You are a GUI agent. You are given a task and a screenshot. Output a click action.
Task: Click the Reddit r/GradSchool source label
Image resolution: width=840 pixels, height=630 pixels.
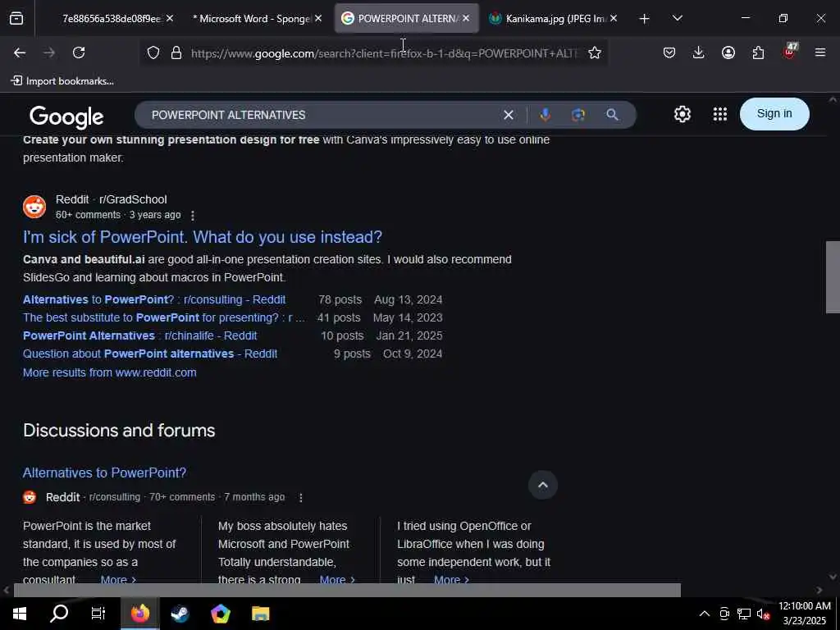[x=111, y=199]
